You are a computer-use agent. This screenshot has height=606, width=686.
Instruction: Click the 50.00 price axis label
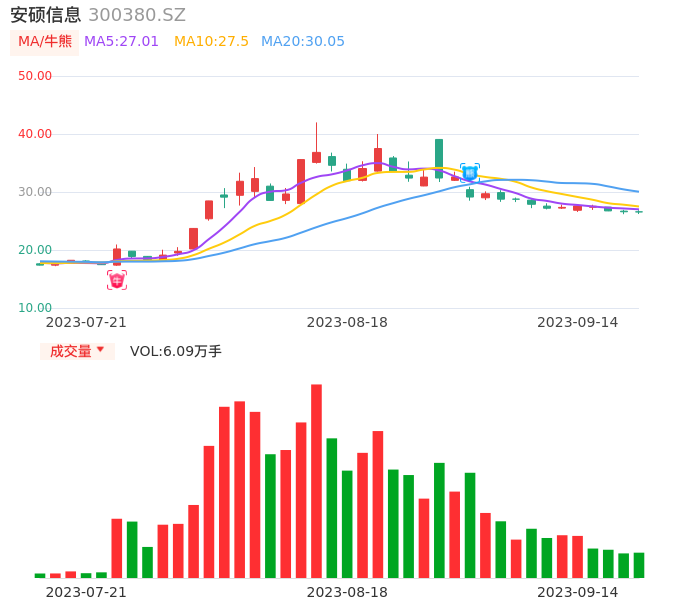35,76
